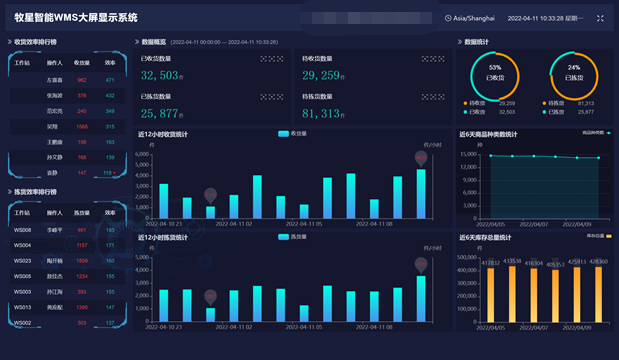Click middle of three icons on 待收货数量 card
The height and width of the screenshot is (360, 619).
(x=433, y=59)
